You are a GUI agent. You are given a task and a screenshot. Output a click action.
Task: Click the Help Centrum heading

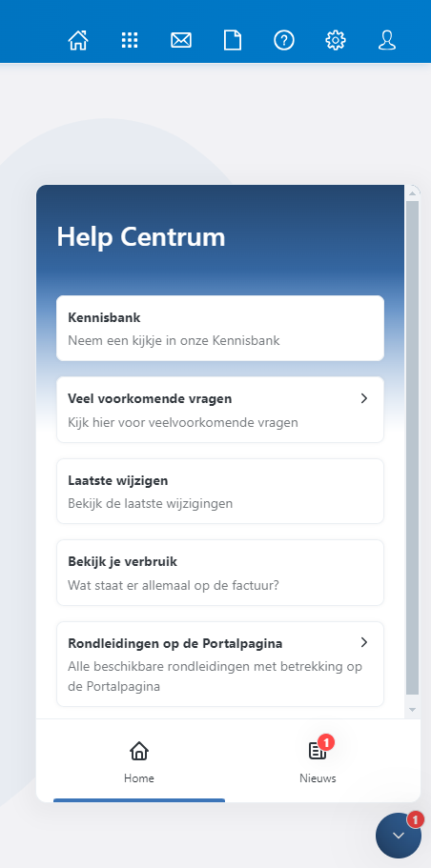click(x=141, y=237)
